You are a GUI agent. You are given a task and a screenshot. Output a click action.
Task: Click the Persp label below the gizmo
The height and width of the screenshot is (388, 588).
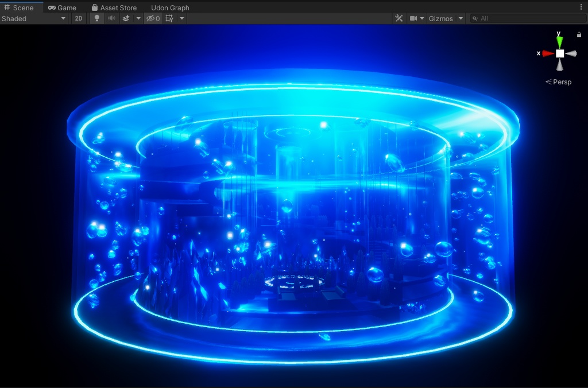559,82
